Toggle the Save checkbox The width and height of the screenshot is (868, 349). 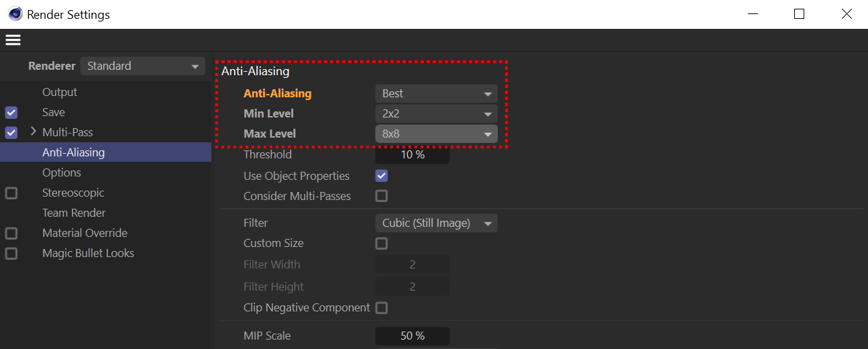click(11, 113)
